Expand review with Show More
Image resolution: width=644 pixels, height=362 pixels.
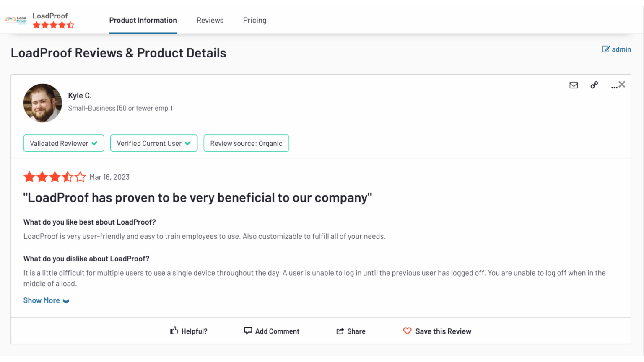coord(46,300)
